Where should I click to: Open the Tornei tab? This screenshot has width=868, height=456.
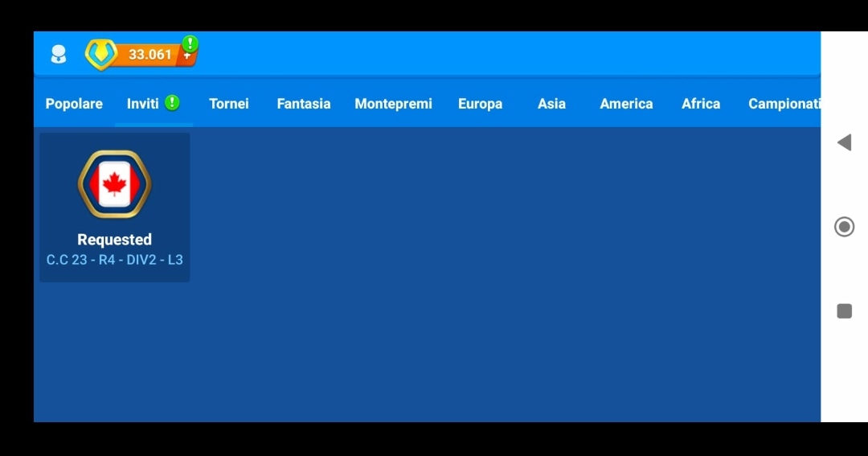click(x=229, y=104)
